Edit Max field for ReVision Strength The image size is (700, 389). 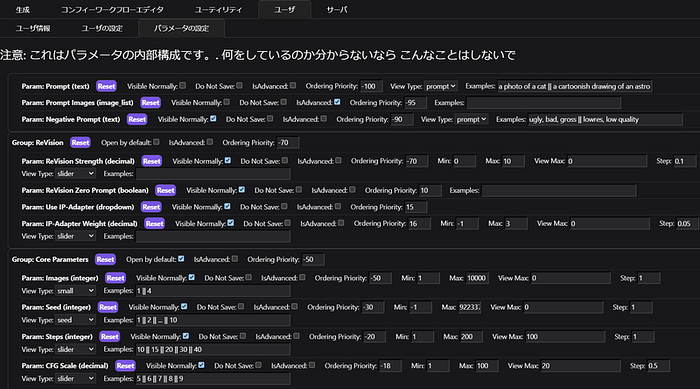[513, 161]
